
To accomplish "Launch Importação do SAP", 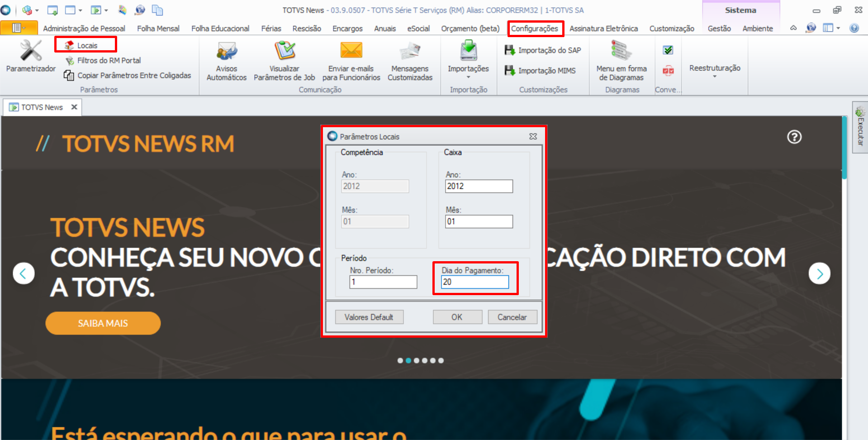I will [543, 50].
